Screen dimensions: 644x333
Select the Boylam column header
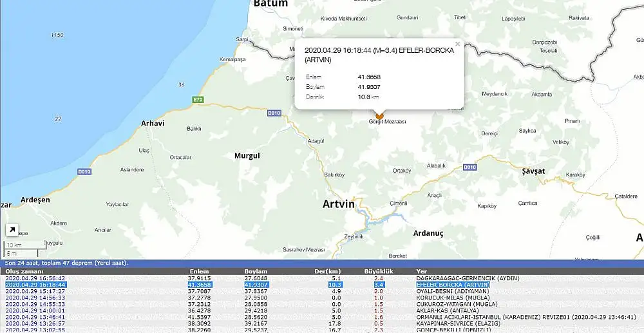[x=256, y=271]
